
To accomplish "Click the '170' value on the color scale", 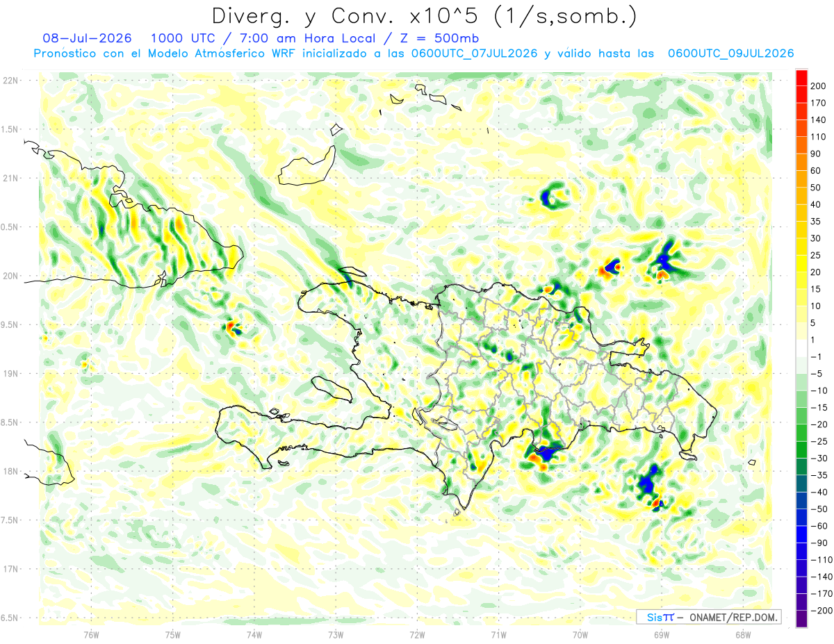I will coord(818,103).
